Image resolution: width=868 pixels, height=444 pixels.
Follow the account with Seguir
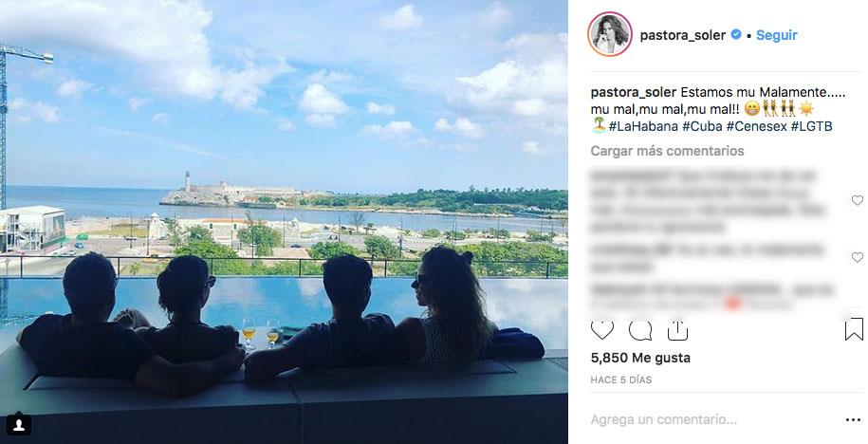(777, 35)
